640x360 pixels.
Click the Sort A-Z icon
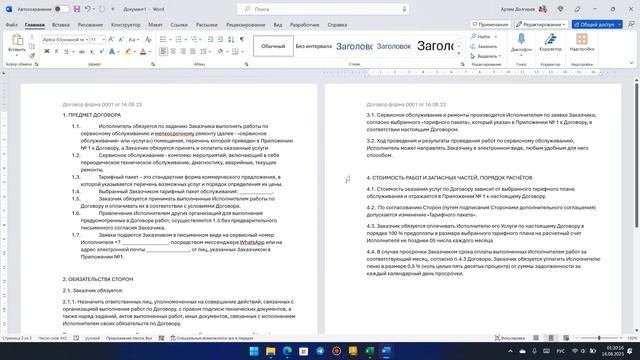tap(231, 39)
